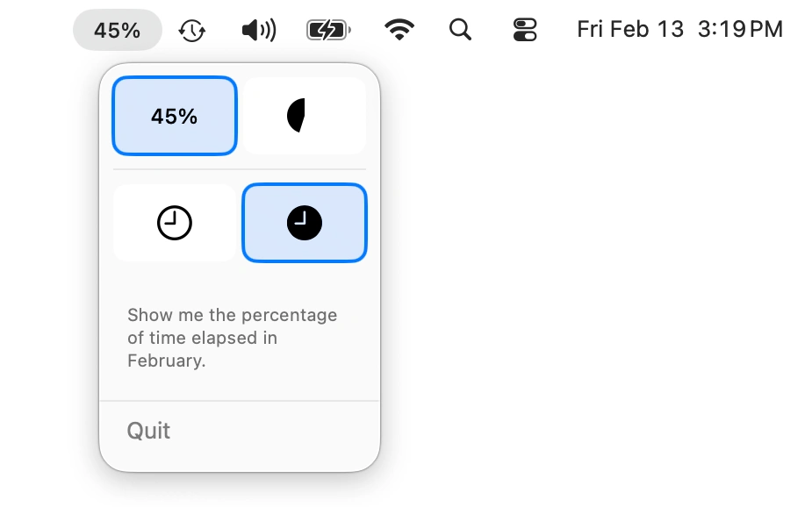The image size is (812, 507).
Task: Click the date and time in the menu bar
Action: (x=679, y=29)
